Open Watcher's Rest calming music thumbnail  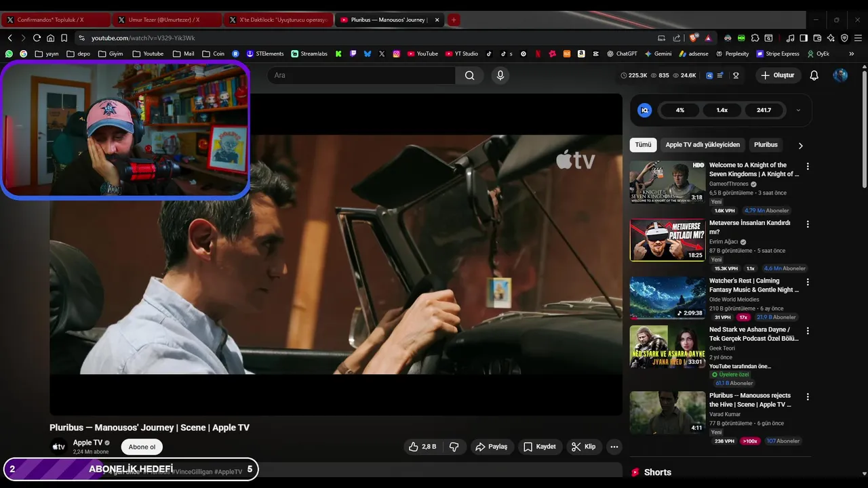[x=667, y=298]
